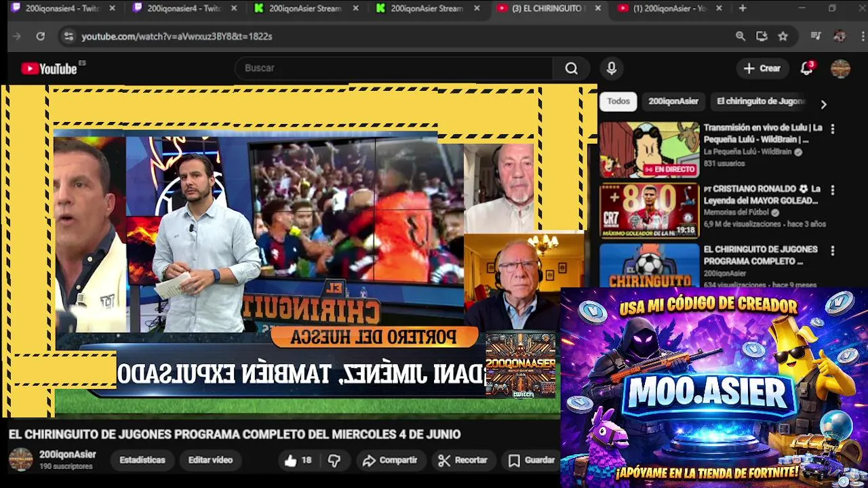Click the YouTube search magnifier button
This screenshot has width=868, height=488.
(x=572, y=68)
